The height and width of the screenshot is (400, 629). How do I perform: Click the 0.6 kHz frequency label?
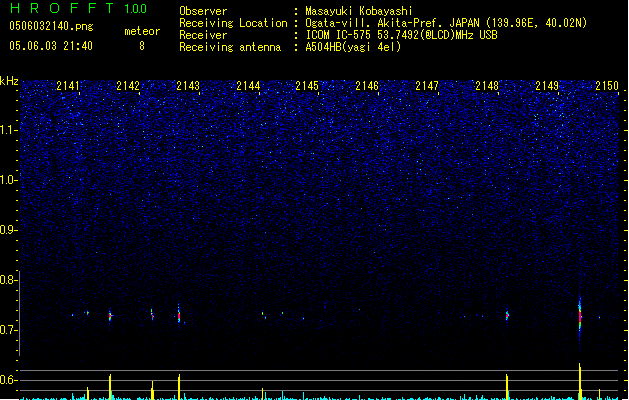point(8,380)
